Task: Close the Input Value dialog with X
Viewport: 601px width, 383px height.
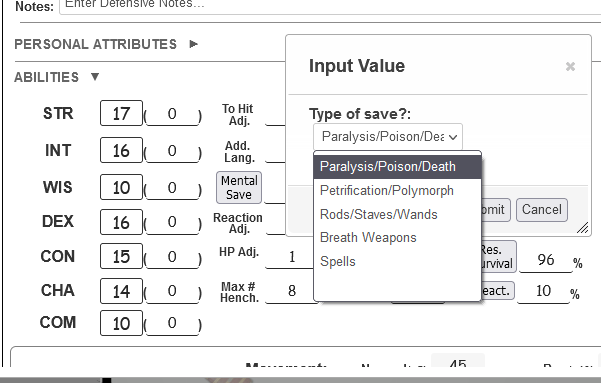Action: point(570,67)
